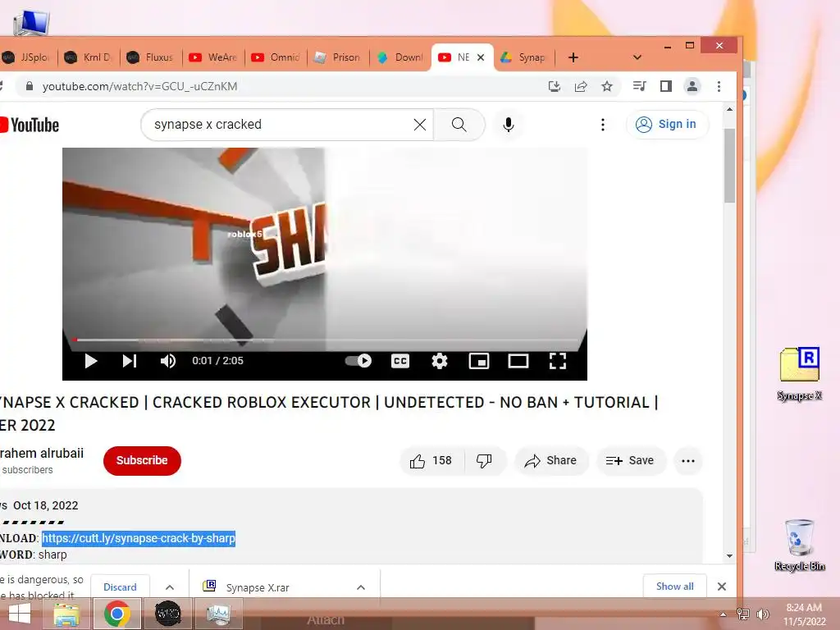Screen dimensions: 840x630
Task: Show hidden system tray icons
Action: (724, 614)
